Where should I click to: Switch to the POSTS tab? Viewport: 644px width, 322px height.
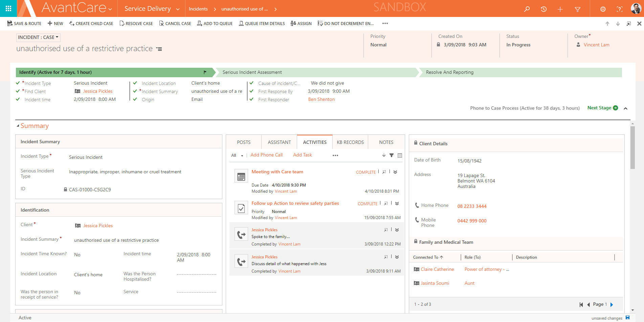point(243,142)
